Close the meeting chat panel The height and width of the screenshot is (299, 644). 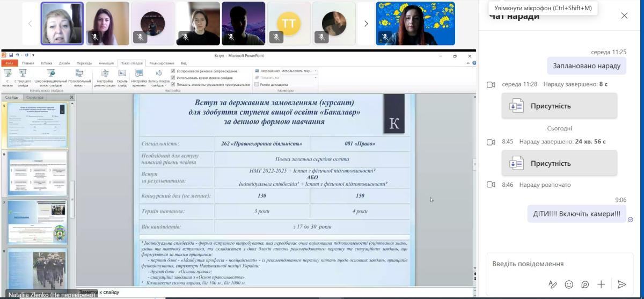pos(624,16)
